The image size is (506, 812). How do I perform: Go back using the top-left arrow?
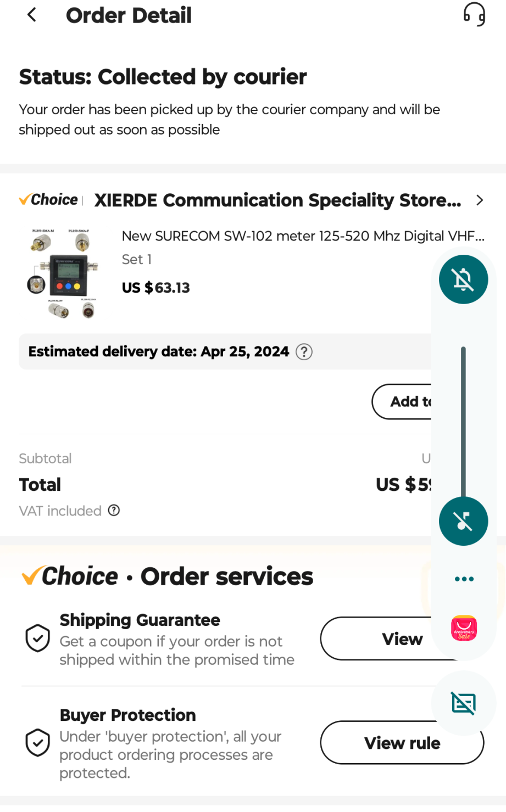[x=32, y=15]
